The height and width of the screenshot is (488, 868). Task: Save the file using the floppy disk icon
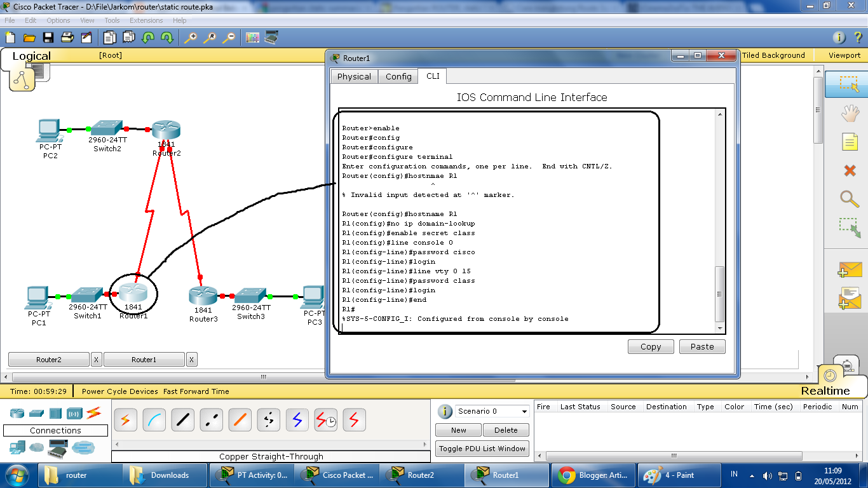tap(48, 37)
